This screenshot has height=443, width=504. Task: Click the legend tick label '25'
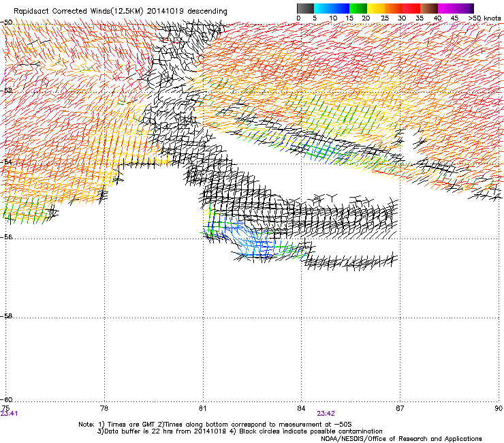pos(385,18)
